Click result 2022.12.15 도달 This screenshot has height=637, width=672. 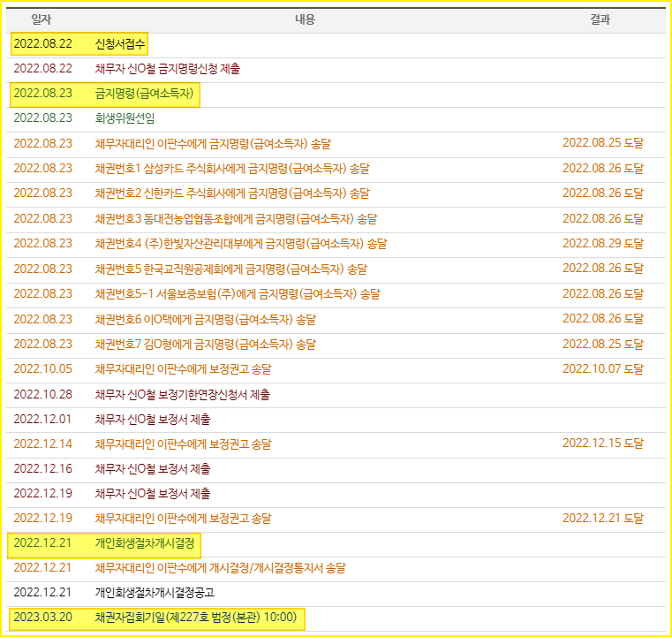[603, 444]
